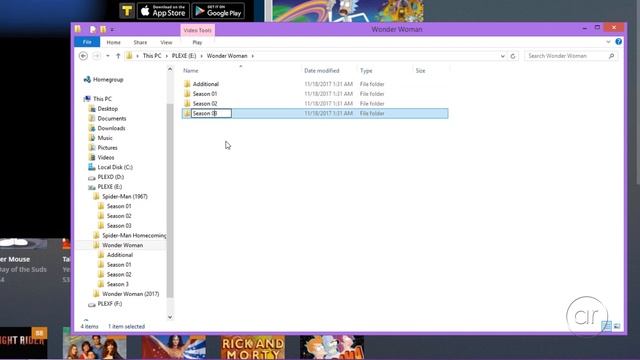Go up one folder level
Screen dimensions: 640x360
118,56
